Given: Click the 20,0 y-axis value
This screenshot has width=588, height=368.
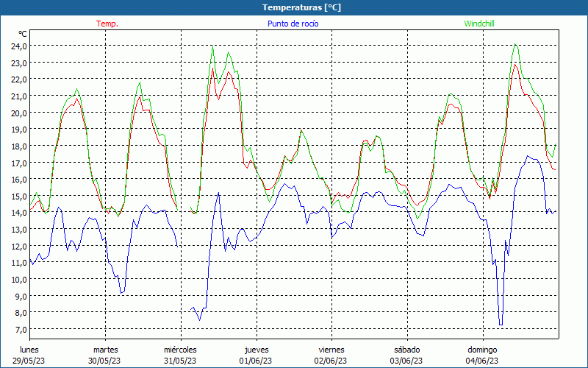Looking at the screenshot, I should (x=19, y=113).
